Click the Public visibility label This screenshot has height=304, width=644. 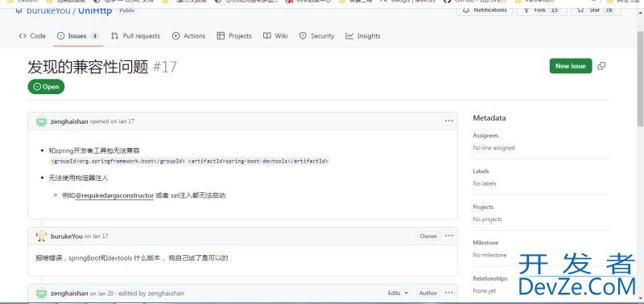[127, 10]
